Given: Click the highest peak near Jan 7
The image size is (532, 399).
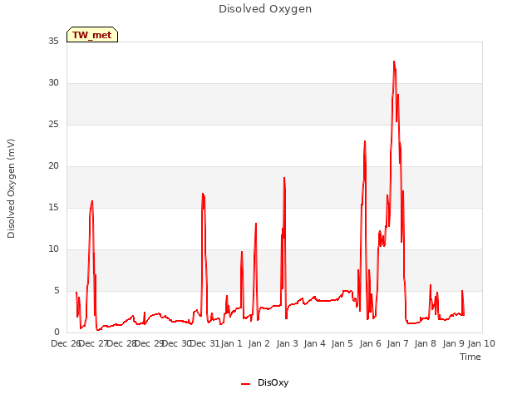Looking at the screenshot, I should pos(394,62).
